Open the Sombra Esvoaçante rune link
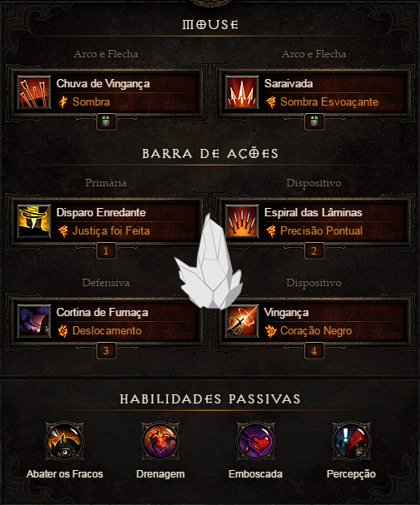This screenshot has width=420, height=505. tap(329, 101)
